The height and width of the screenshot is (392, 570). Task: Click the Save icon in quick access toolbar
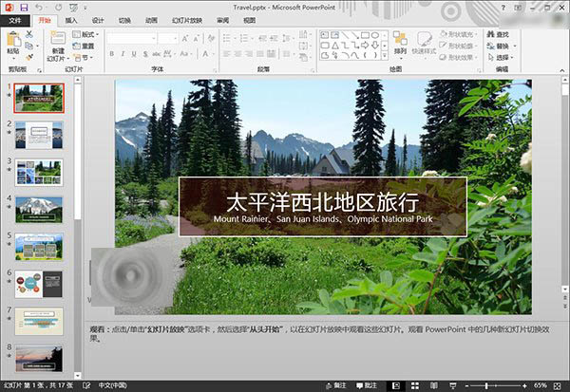24,8
